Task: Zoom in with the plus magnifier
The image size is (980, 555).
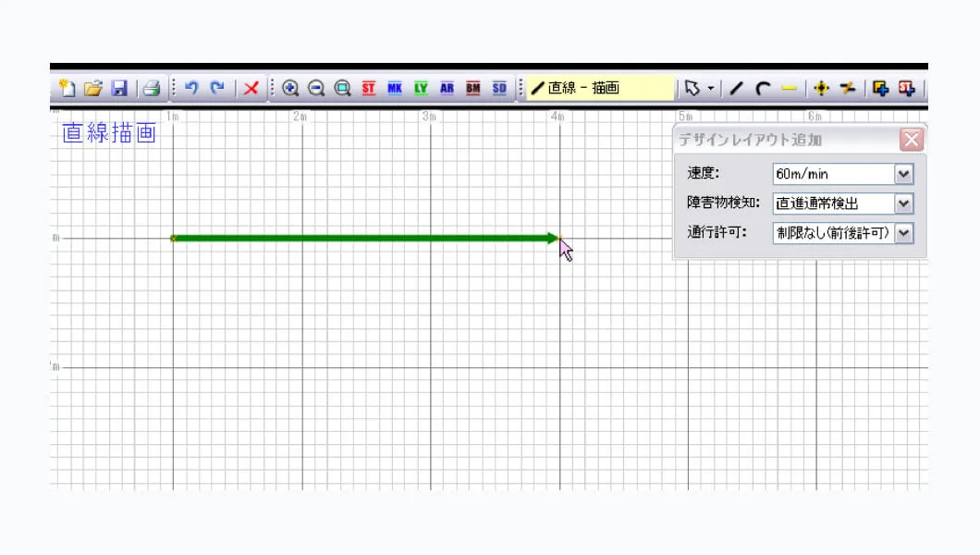Action: (x=290, y=89)
